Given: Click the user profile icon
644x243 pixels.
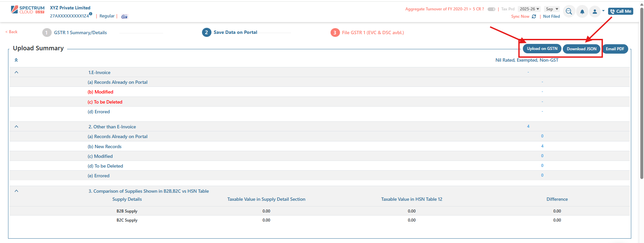Looking at the screenshot, I should click(595, 12).
